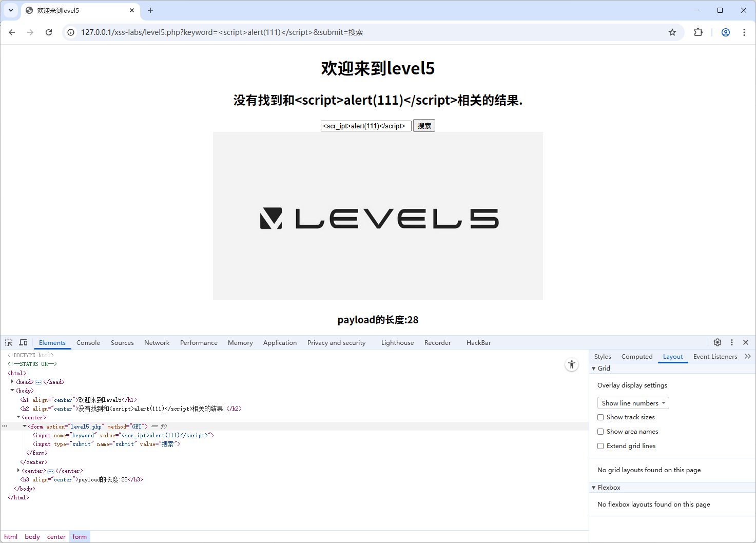
Task: Click the browser forward arrow
Action: [30, 32]
